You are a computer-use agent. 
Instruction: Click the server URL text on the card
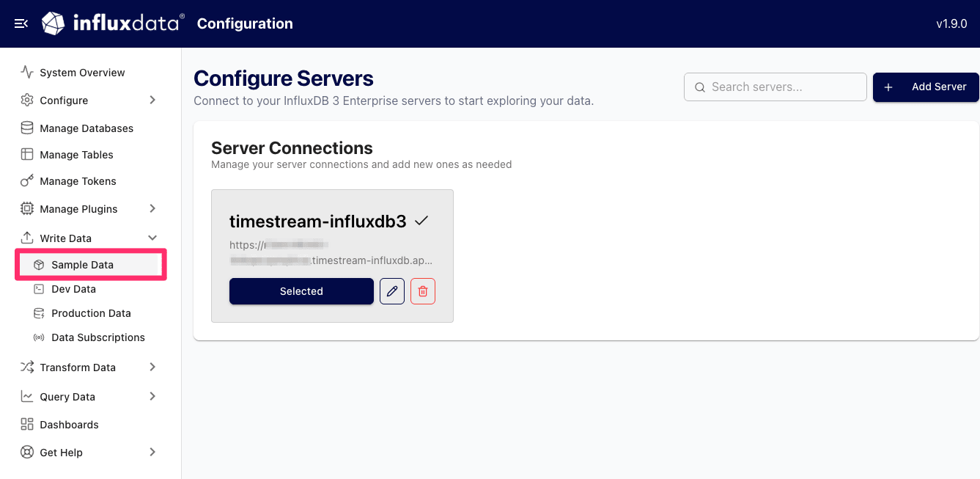331,252
